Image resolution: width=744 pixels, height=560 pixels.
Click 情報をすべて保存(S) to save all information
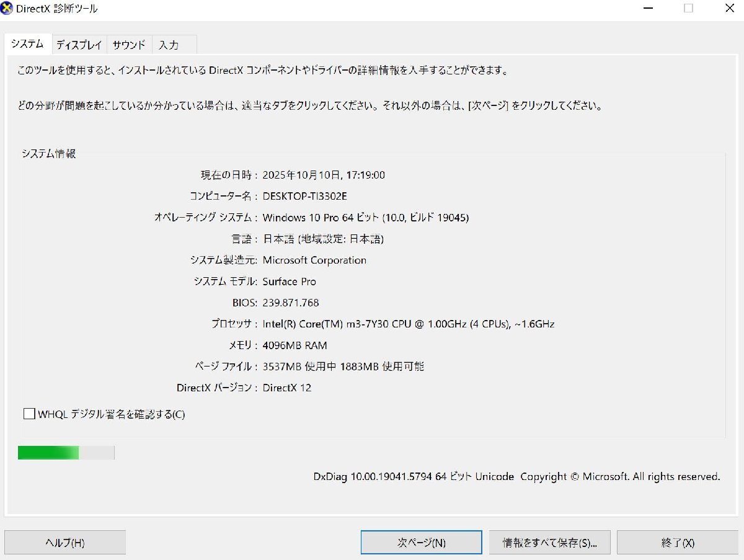click(549, 541)
